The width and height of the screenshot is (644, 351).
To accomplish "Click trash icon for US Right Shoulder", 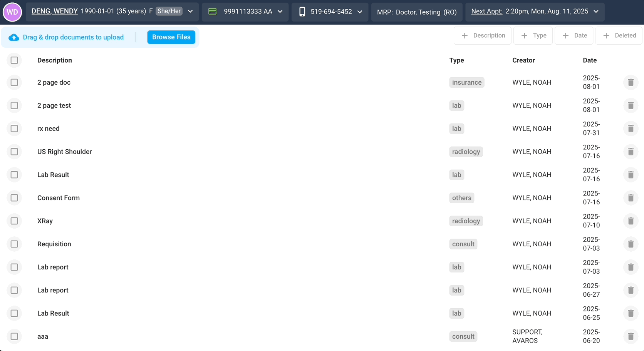I will coord(631,152).
